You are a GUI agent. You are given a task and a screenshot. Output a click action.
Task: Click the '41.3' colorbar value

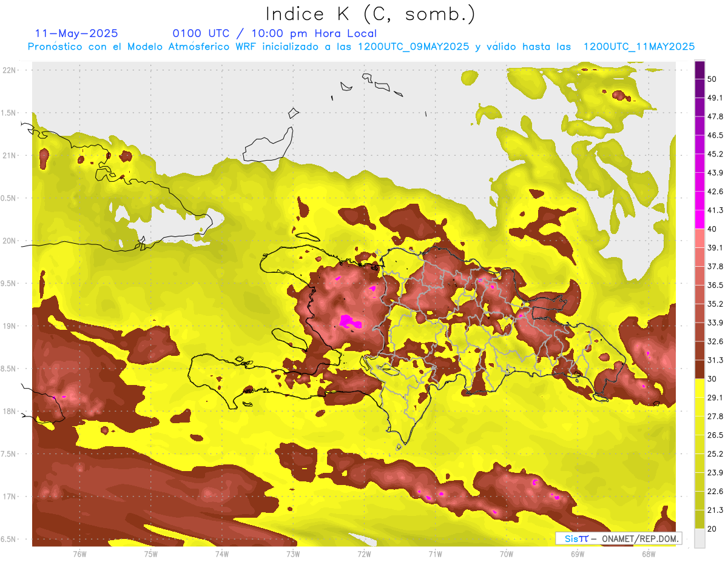click(x=715, y=210)
